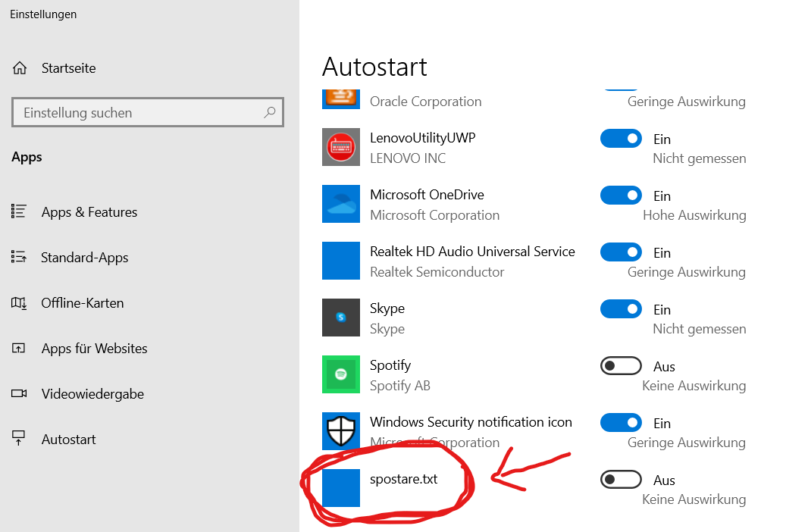Click the Apps section header

(27, 158)
